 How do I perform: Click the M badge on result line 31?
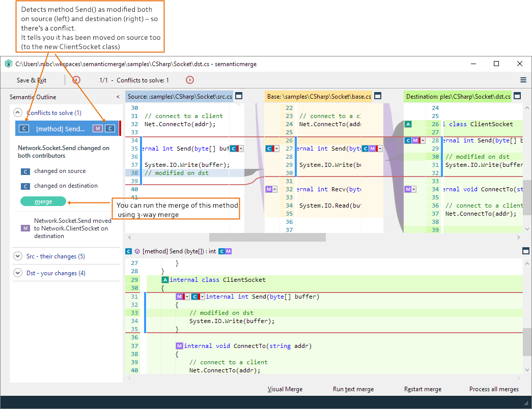pyautogui.click(x=180, y=297)
